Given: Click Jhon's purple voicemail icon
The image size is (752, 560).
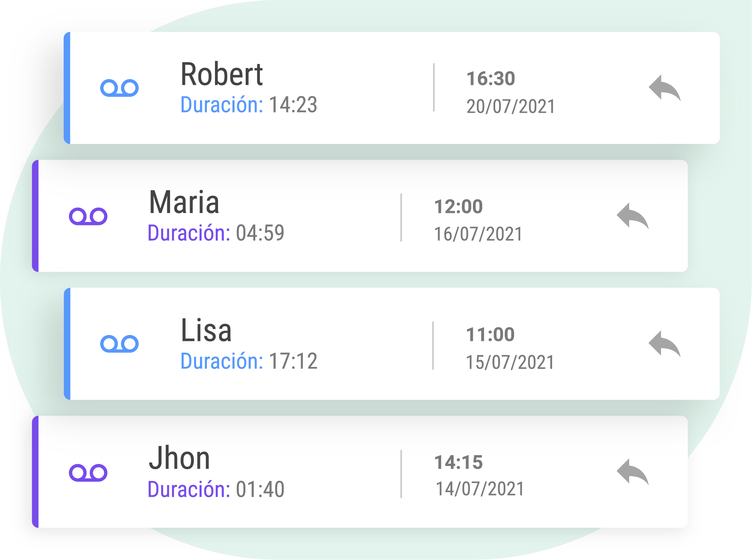Looking at the screenshot, I should pos(88,472).
